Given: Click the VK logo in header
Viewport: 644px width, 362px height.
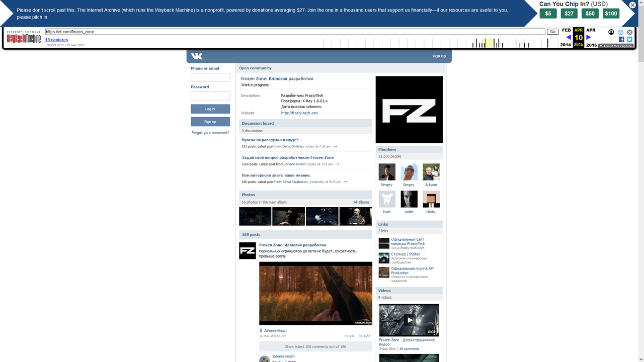Looking at the screenshot, I should point(196,56).
